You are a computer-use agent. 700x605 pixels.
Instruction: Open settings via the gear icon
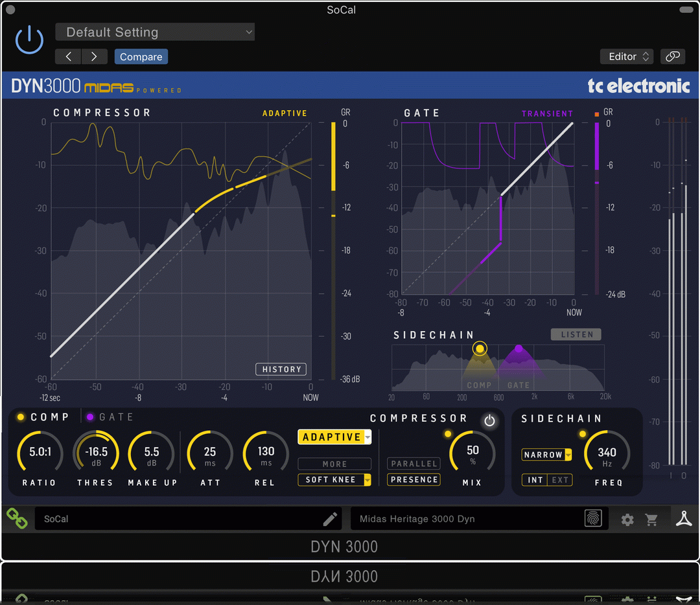coord(627,519)
